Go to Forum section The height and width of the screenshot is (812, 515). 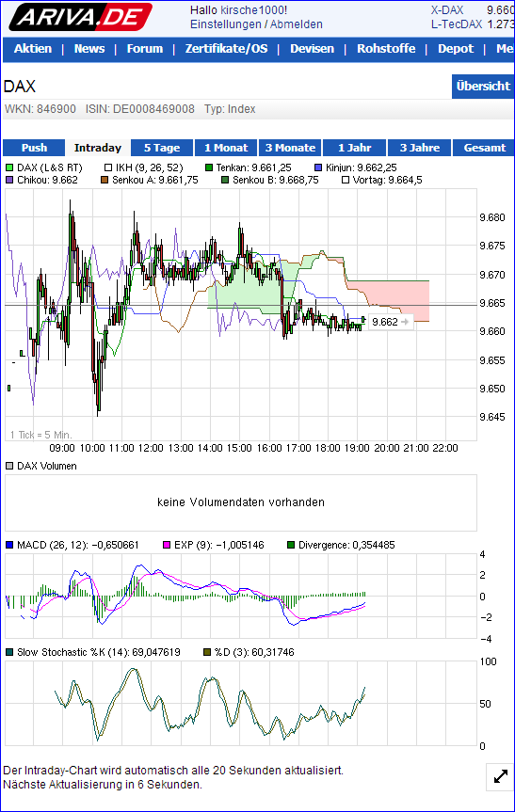tap(145, 49)
